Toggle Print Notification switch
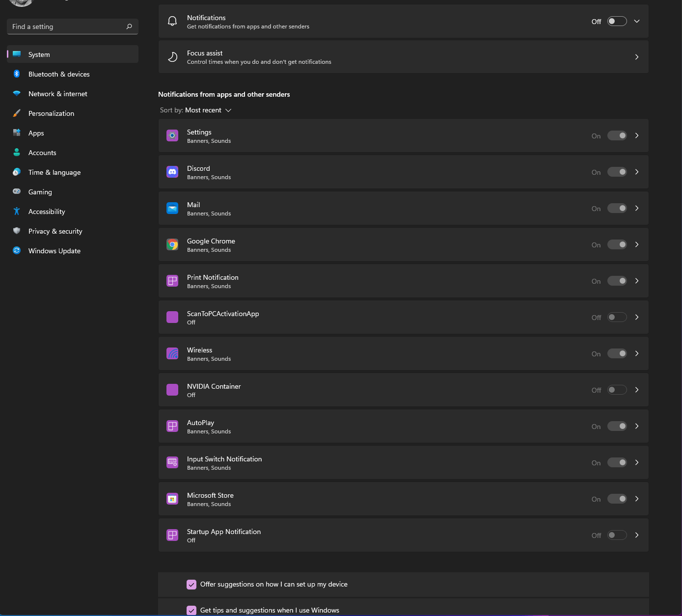Screen dimensions: 682x616 tap(617, 281)
